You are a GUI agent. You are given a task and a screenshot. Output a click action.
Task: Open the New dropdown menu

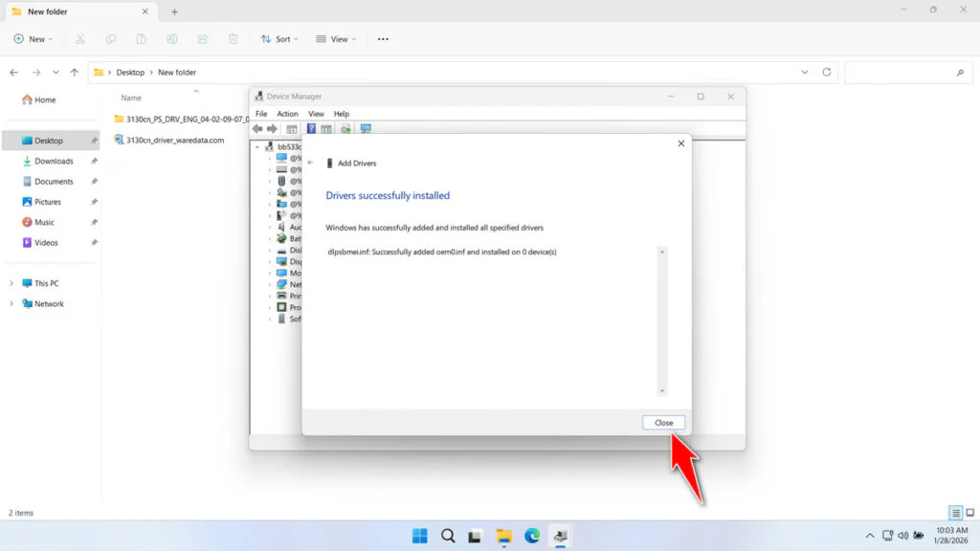pos(33,39)
